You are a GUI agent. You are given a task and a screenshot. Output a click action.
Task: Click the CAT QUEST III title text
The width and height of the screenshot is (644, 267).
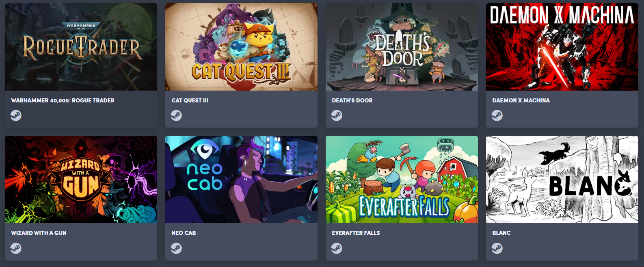tap(190, 100)
